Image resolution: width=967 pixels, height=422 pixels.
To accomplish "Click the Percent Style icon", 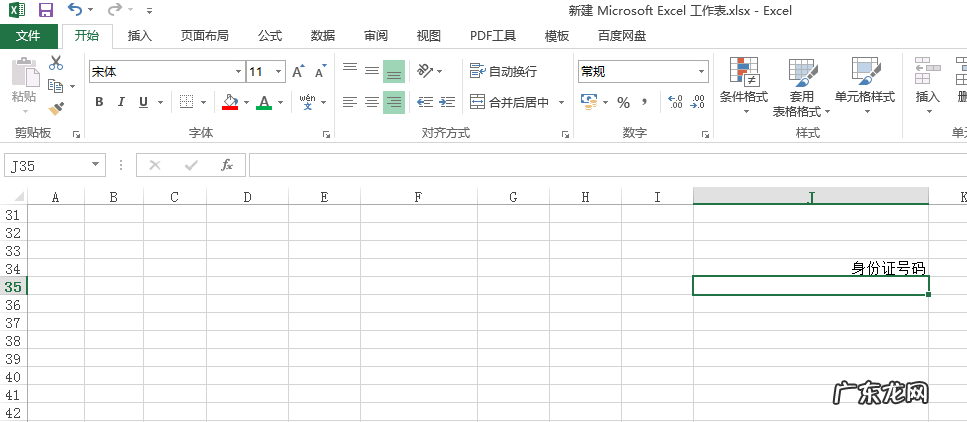I will (x=623, y=102).
